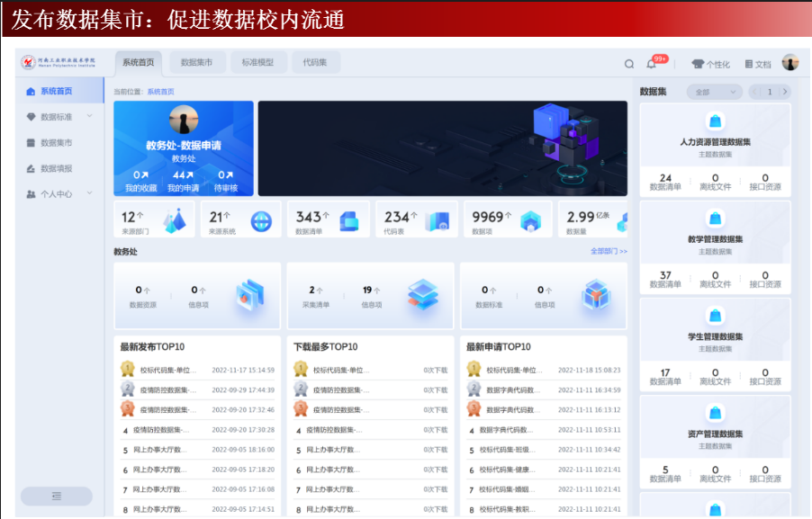Screen dimensions: 812x519
Task: Select 数据填报 in the left sidebar
Action: 56,168
